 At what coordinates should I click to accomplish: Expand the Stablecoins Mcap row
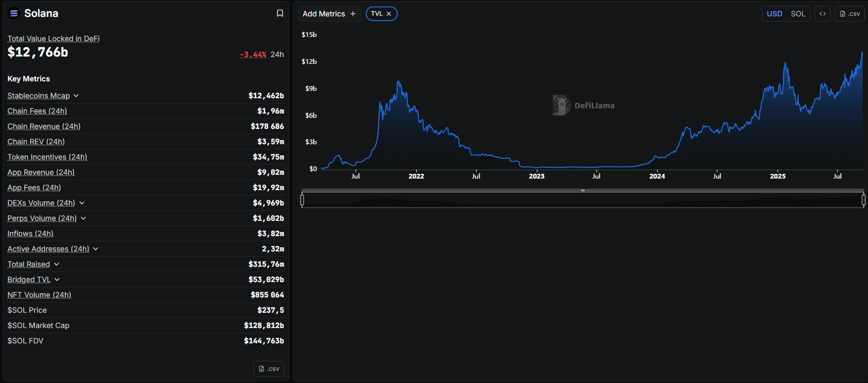pos(76,96)
